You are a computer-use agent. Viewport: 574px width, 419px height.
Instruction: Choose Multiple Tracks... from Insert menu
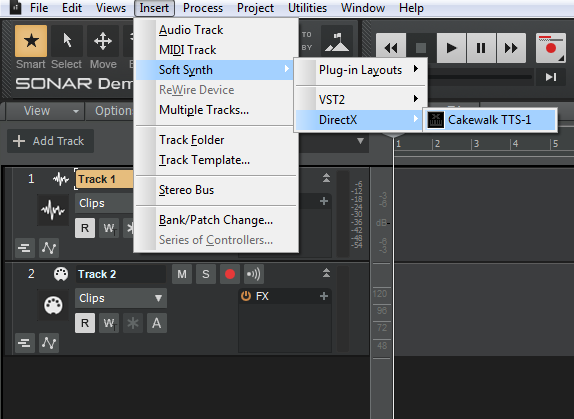click(x=216, y=110)
